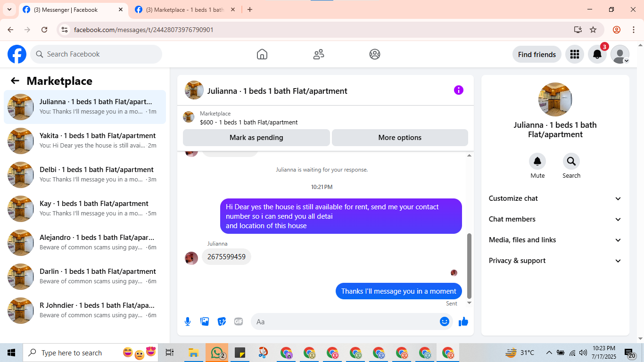644x362 pixels.
Task: Click Julianna's large profile picture
Action: tap(555, 99)
